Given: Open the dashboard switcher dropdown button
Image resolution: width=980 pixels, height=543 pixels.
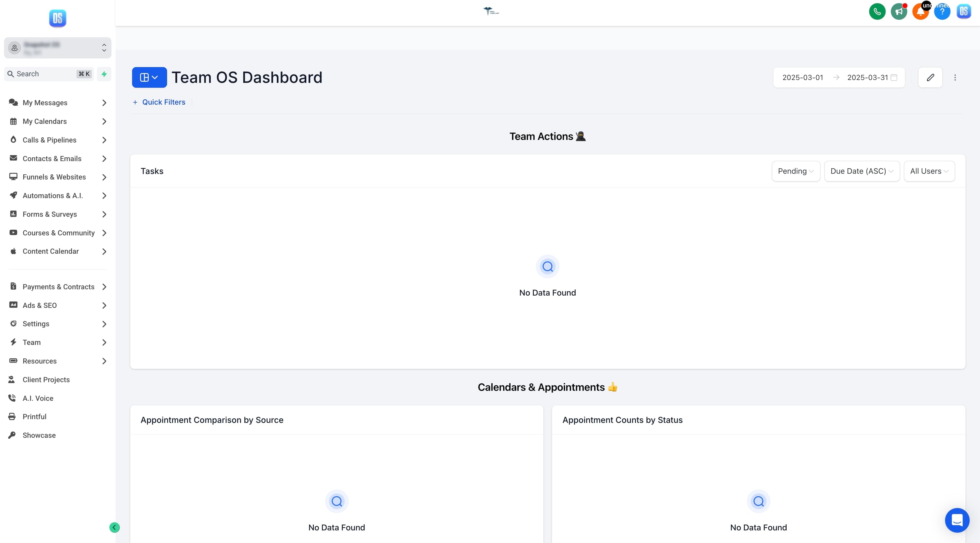Looking at the screenshot, I should (149, 78).
